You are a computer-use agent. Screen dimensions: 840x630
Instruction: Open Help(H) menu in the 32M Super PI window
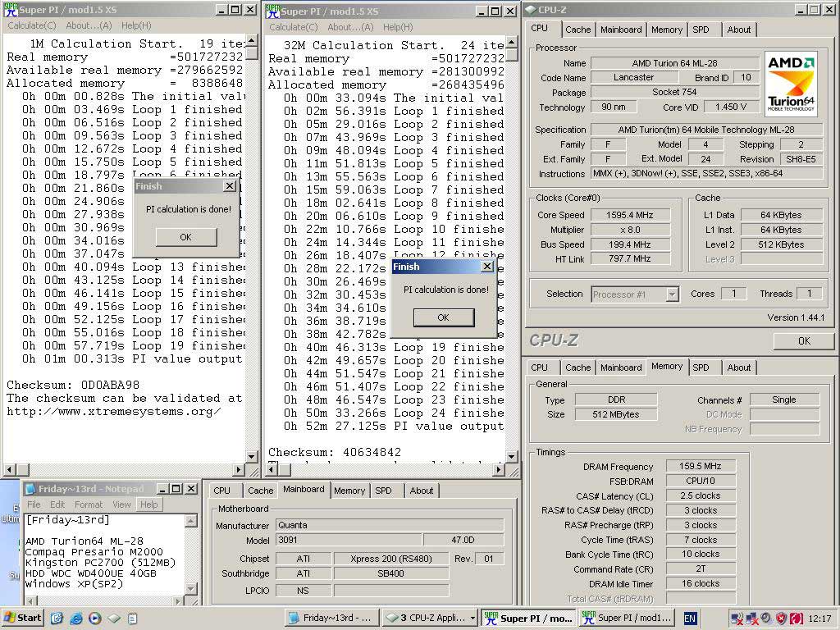click(398, 27)
